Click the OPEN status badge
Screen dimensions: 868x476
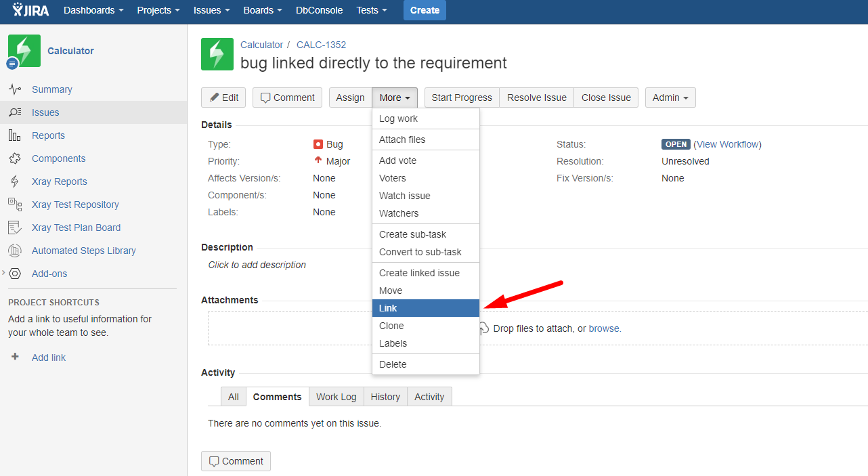tap(676, 144)
